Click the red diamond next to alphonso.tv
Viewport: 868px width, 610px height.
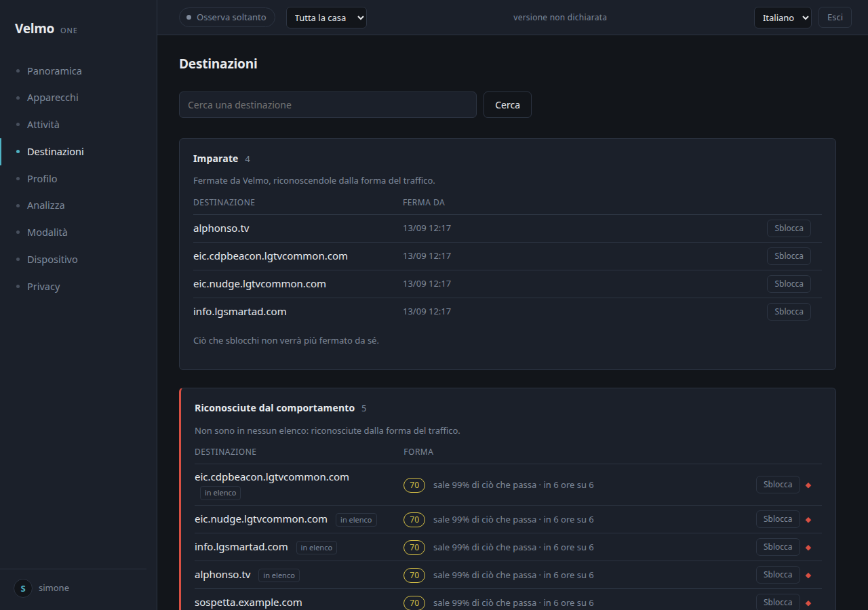[808, 575]
